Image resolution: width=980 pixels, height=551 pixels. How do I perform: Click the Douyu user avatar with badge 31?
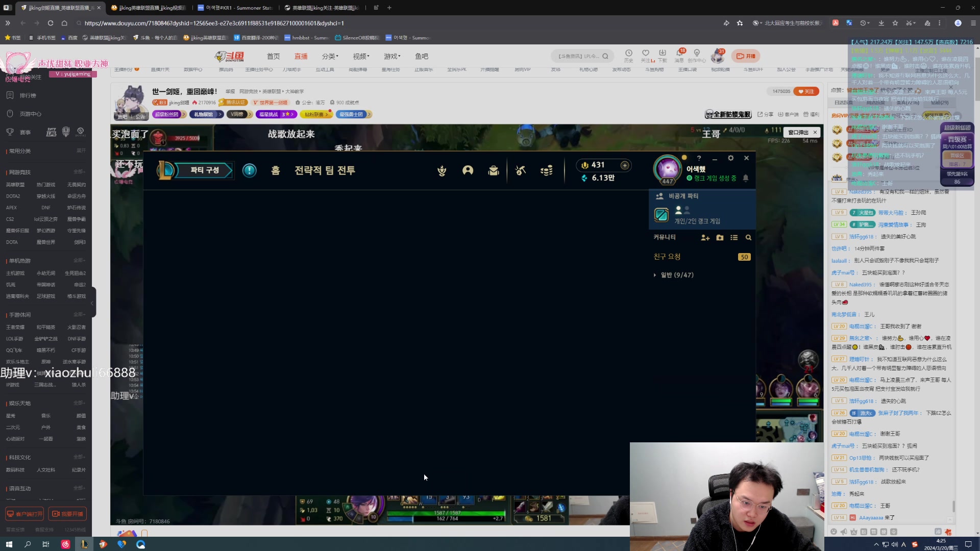tap(718, 56)
